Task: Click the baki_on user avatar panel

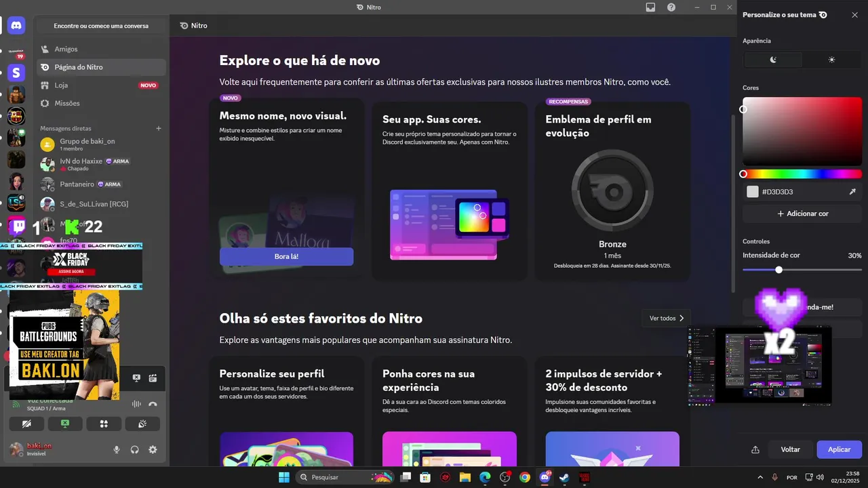Action: [58, 449]
